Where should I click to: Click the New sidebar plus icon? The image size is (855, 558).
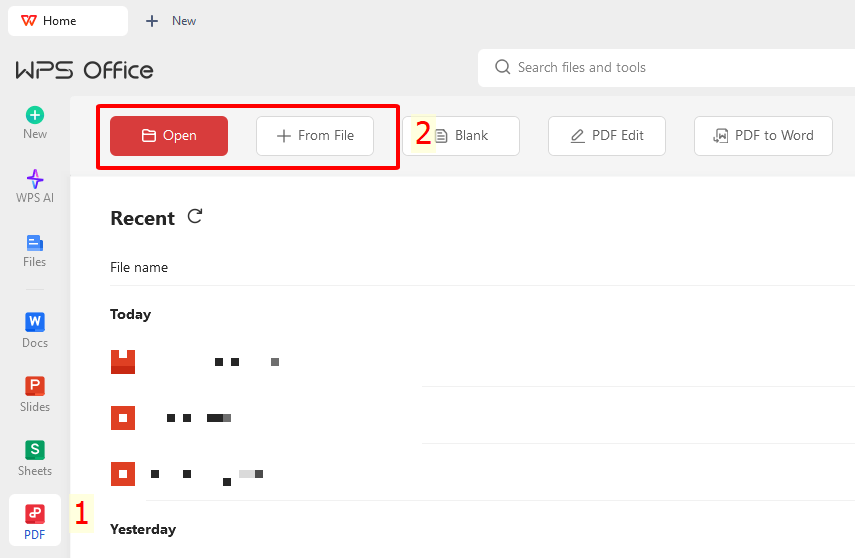point(35,115)
